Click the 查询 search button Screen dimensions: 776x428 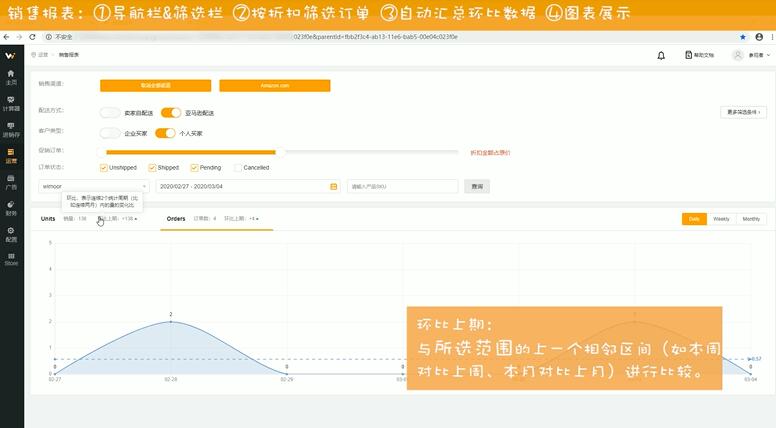(x=477, y=186)
